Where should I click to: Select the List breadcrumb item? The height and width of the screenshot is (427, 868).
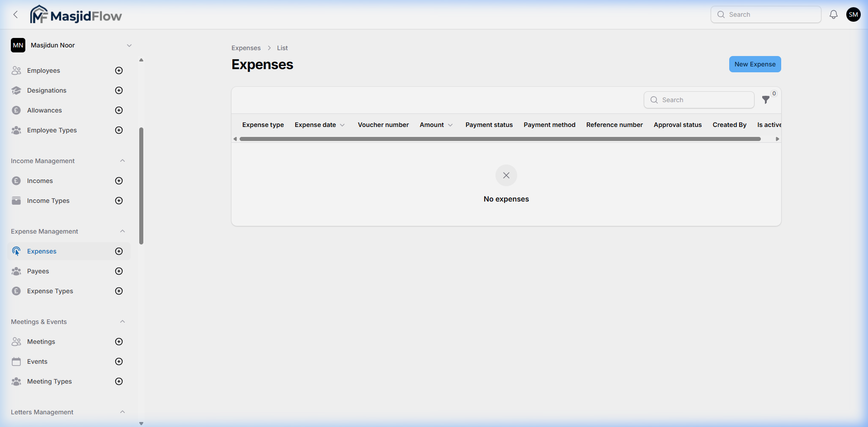tap(282, 48)
